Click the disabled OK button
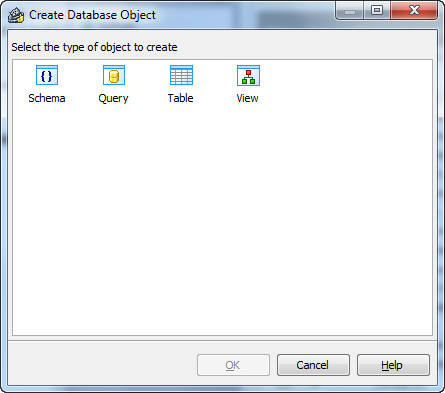This screenshot has height=393, width=445. pos(233,365)
